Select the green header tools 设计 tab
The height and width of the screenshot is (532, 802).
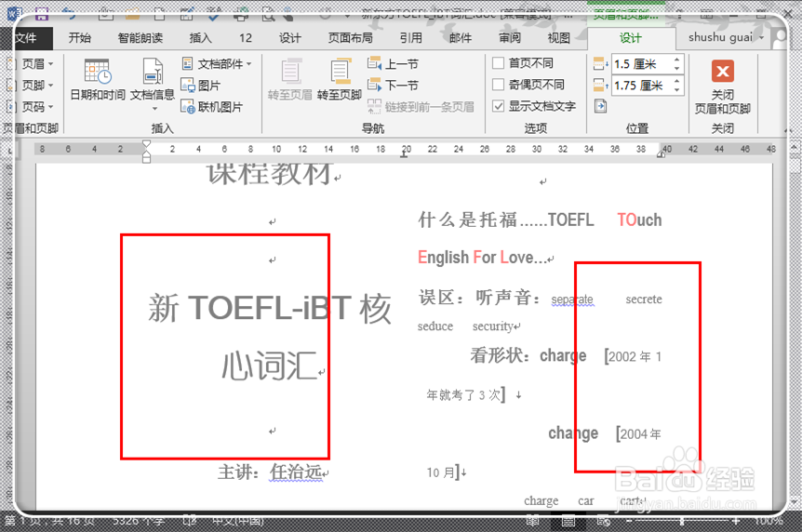pyautogui.click(x=631, y=38)
